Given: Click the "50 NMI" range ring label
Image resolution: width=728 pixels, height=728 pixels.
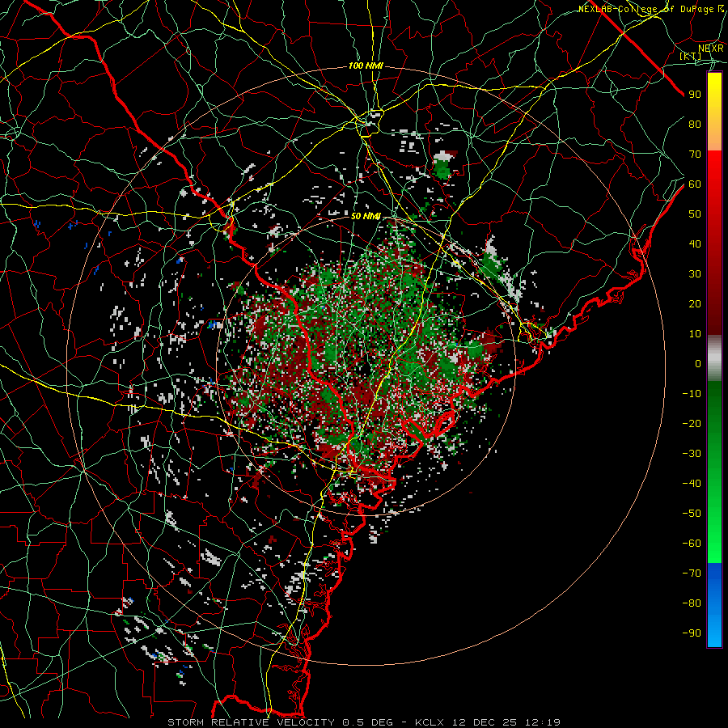Looking at the screenshot, I should (x=366, y=216).
